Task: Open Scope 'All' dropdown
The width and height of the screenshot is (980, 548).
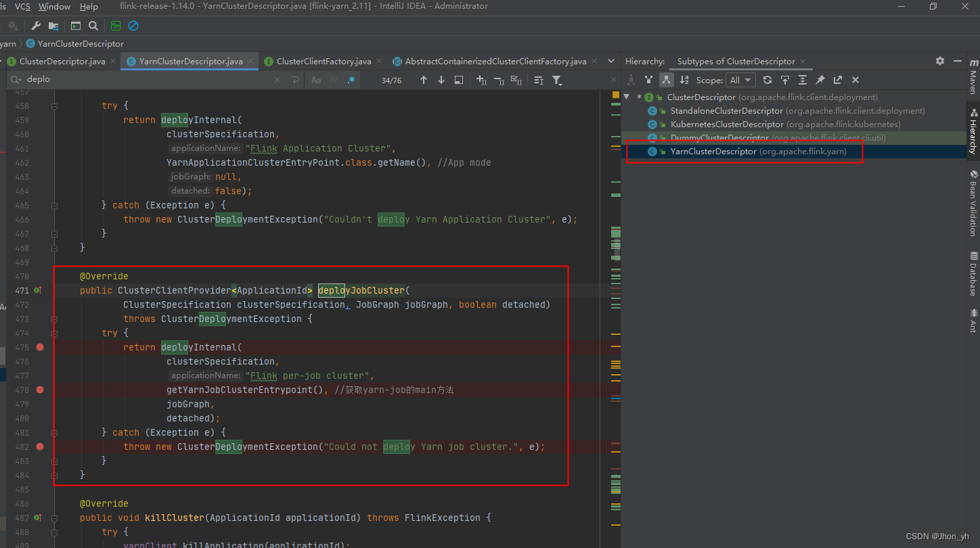Action: coord(741,80)
